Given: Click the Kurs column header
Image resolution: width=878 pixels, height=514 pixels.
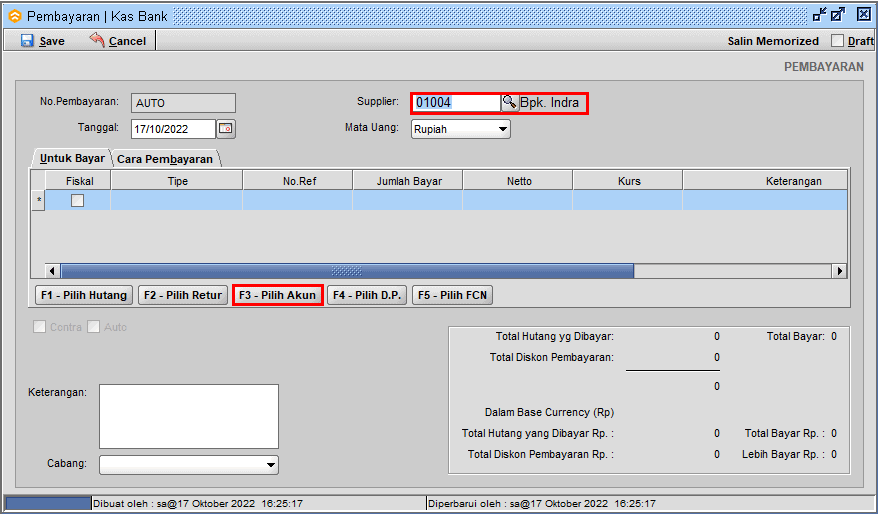Looking at the screenshot, I should click(x=628, y=181).
